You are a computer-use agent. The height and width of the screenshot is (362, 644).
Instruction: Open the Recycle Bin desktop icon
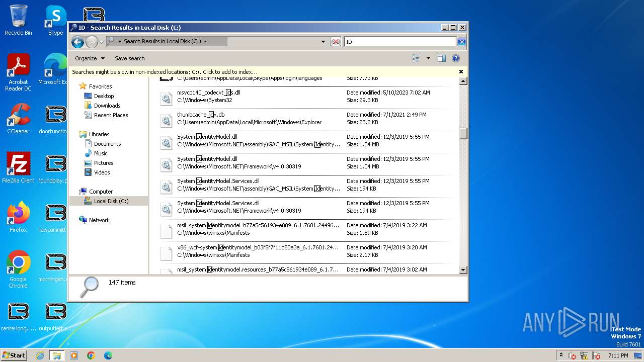(18, 21)
